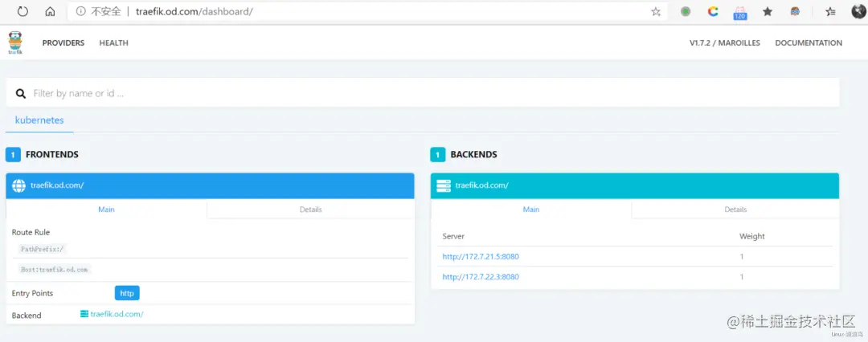Select the backend card Main tab
Screen dimensions: 868x342
pos(531,210)
